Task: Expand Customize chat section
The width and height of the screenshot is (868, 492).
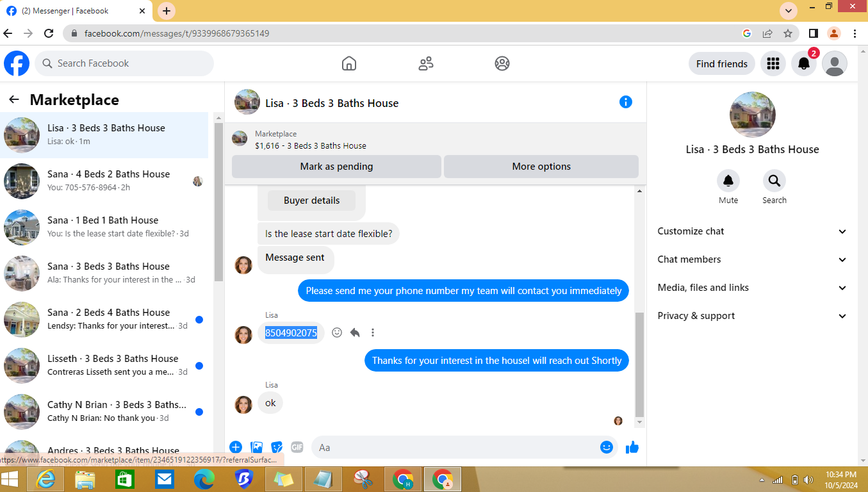Action: pos(752,231)
